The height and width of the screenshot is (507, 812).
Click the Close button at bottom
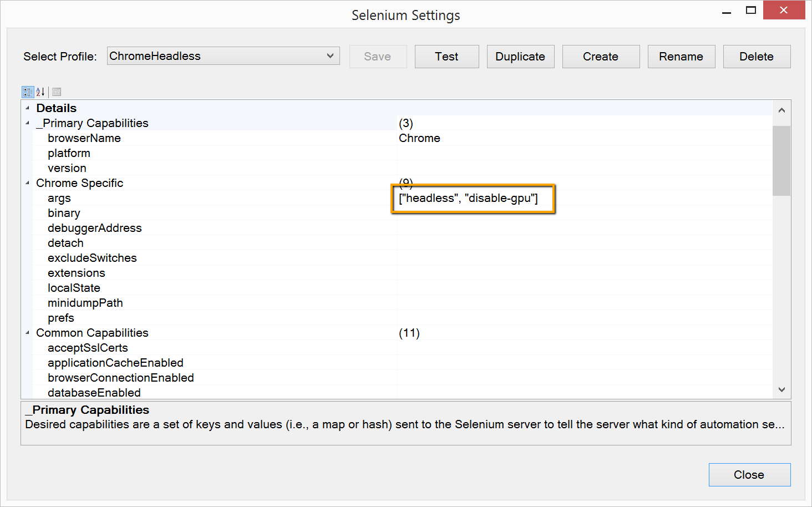tap(749, 475)
